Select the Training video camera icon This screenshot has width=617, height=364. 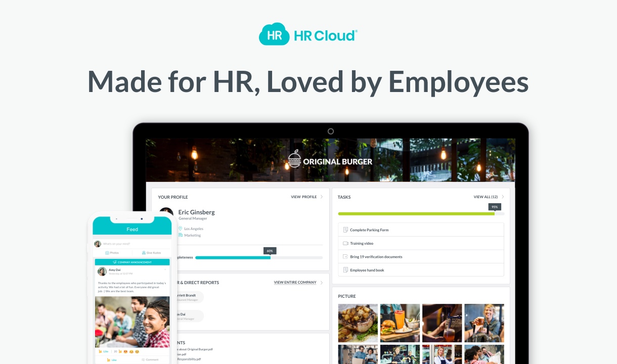point(345,243)
